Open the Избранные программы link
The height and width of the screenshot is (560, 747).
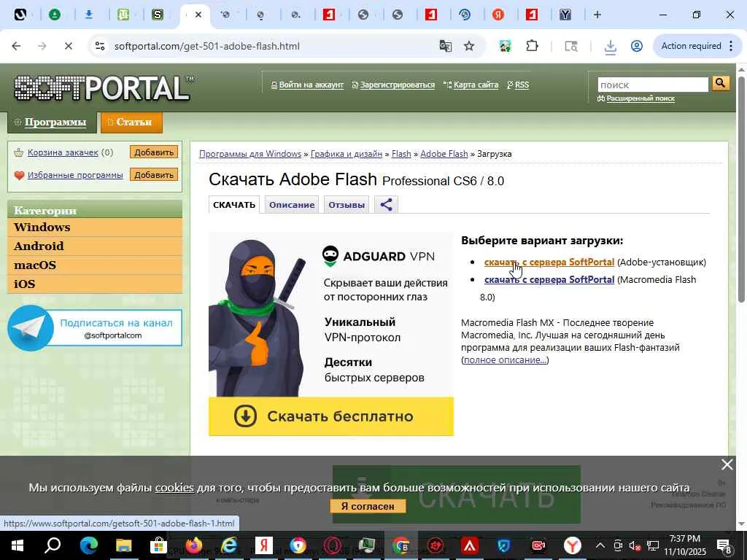point(75,175)
